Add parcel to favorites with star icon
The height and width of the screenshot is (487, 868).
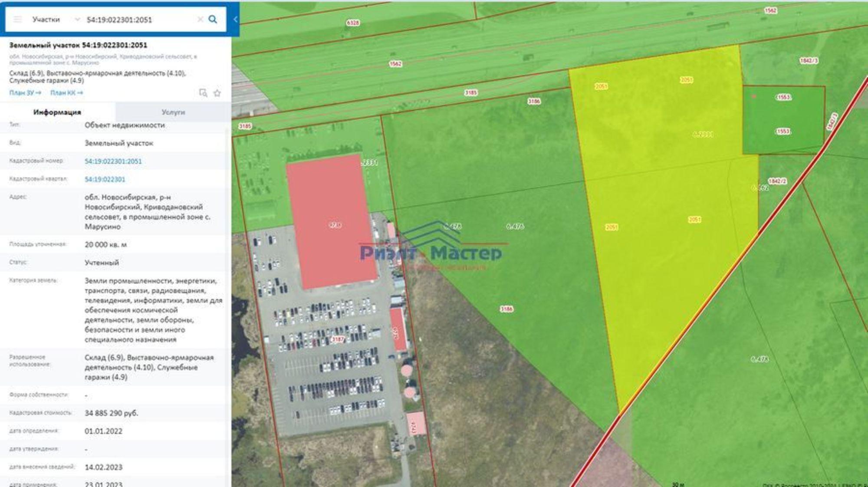217,93
